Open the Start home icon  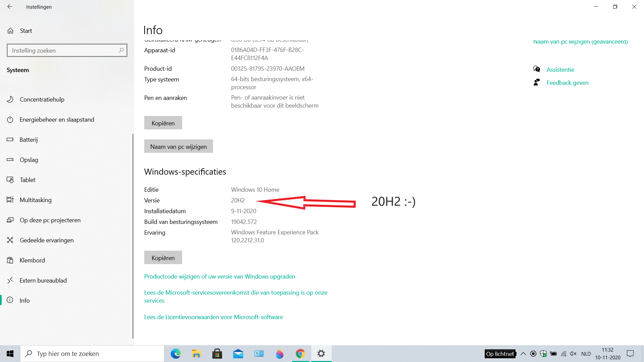coord(10,31)
